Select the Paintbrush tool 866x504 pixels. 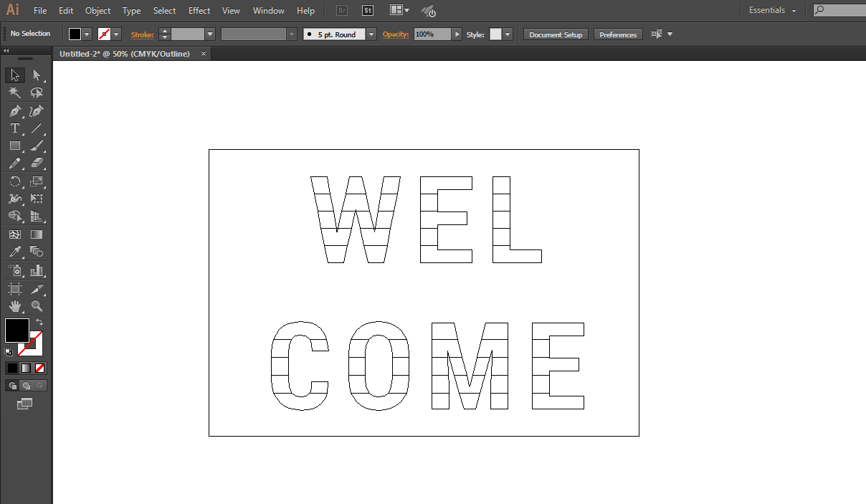(37, 146)
